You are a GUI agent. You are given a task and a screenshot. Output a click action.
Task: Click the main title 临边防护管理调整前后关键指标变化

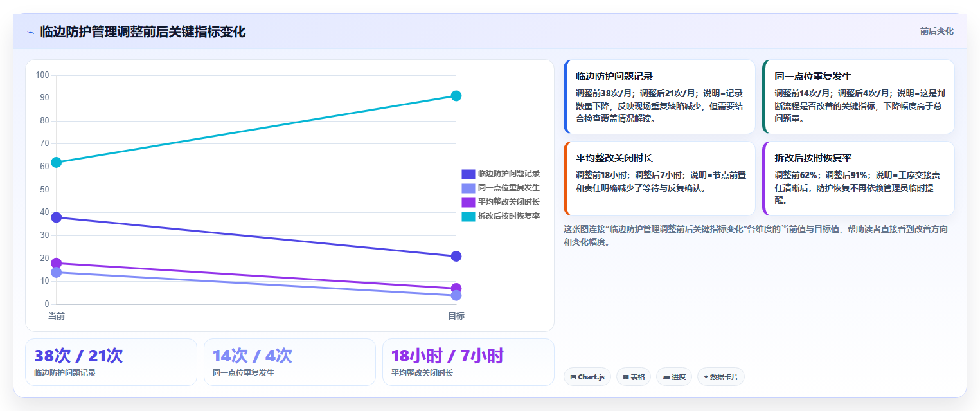(x=143, y=32)
